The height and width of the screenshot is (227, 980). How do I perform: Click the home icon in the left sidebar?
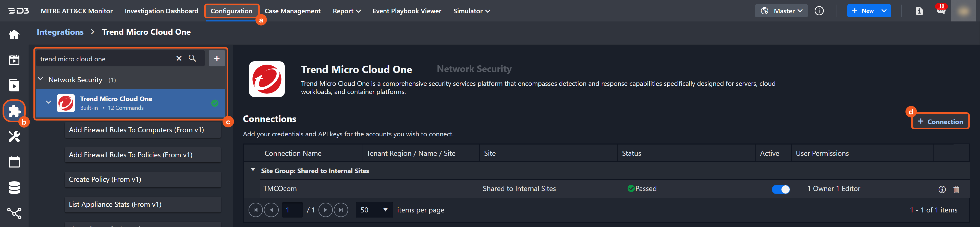coord(14,35)
